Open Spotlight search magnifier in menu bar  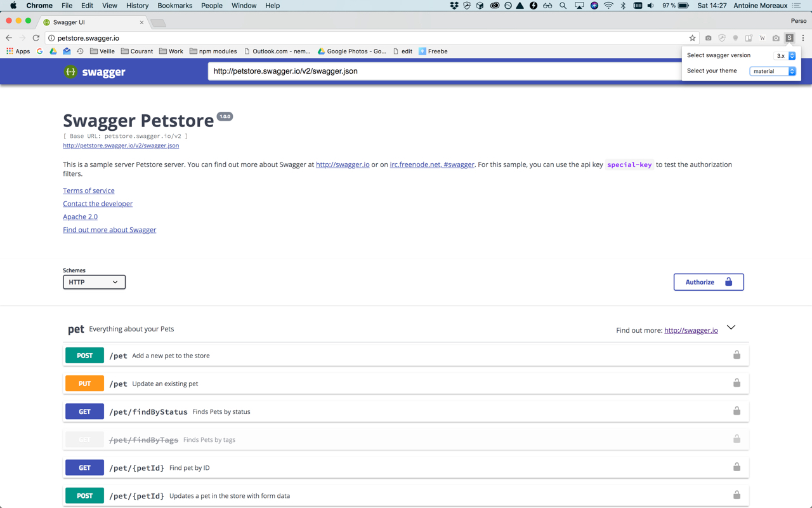pyautogui.click(x=563, y=6)
